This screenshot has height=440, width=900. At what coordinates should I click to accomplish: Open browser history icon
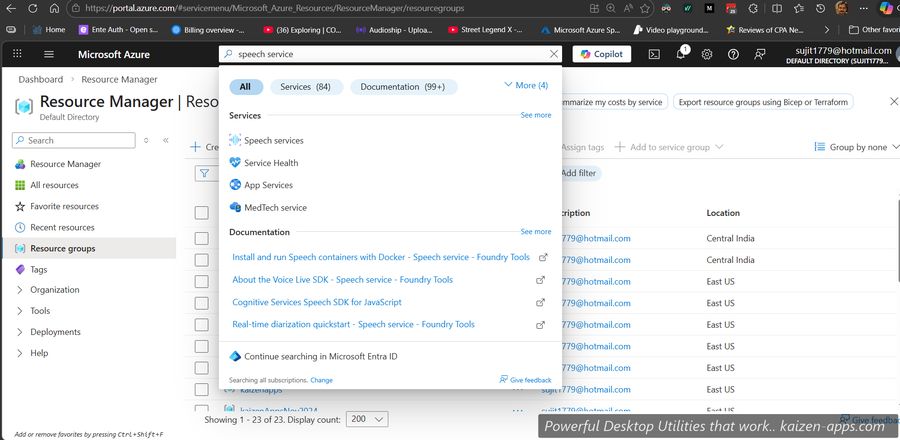click(x=821, y=9)
